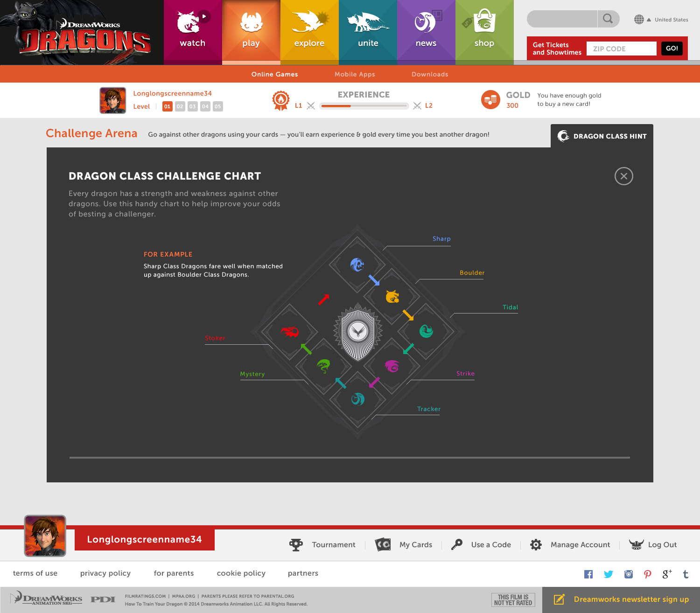The height and width of the screenshot is (613, 700).
Task: Click the Strike class label
Action: click(x=465, y=374)
